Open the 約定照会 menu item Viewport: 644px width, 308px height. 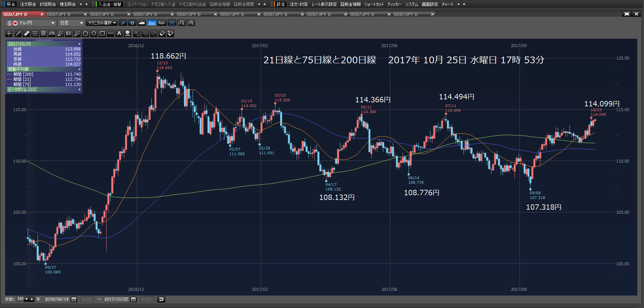pos(48,4)
